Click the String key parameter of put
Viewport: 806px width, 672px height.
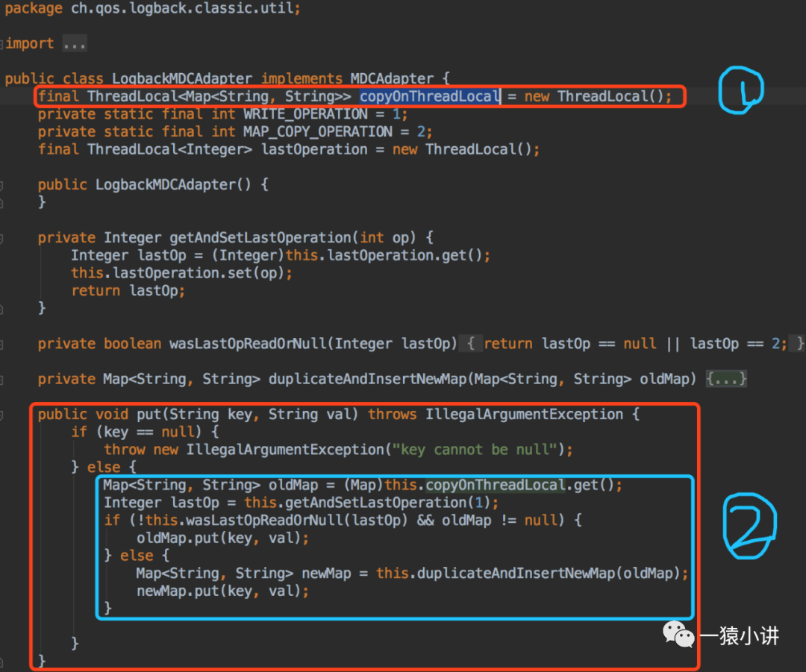pyautogui.click(x=210, y=414)
